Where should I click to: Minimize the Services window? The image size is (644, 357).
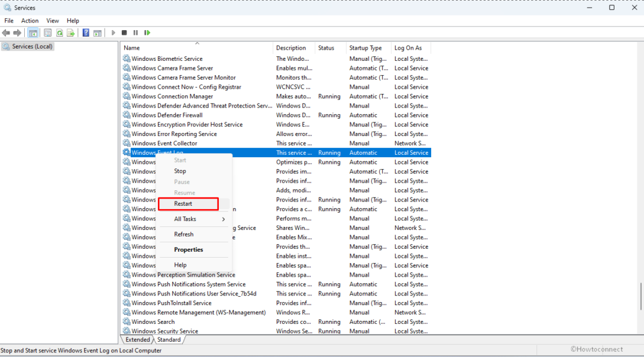[x=590, y=8]
